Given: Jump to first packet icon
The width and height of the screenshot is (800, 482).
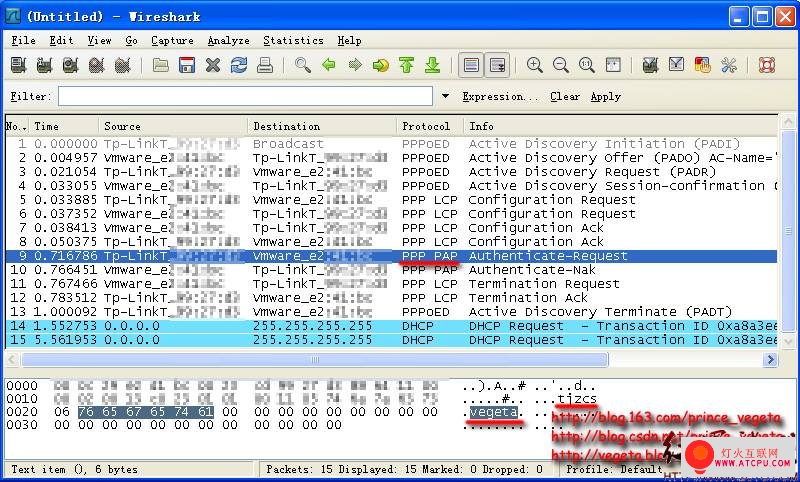Looking at the screenshot, I should (407, 65).
